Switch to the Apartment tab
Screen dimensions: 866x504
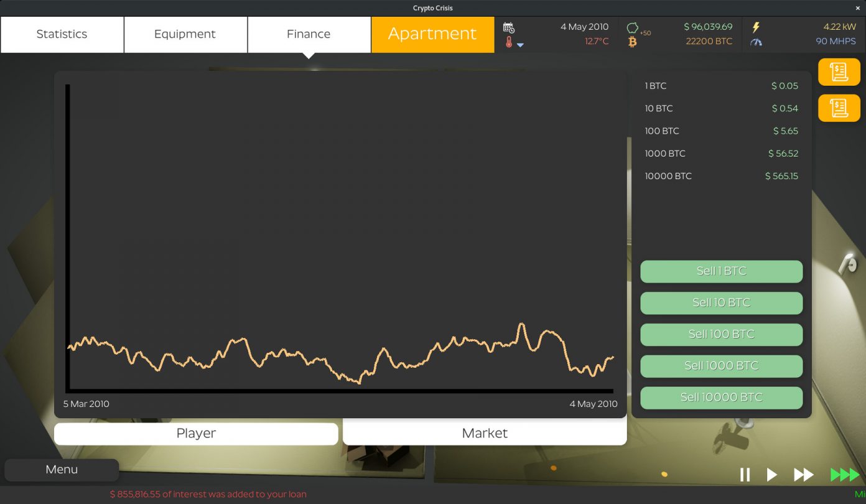[432, 34]
